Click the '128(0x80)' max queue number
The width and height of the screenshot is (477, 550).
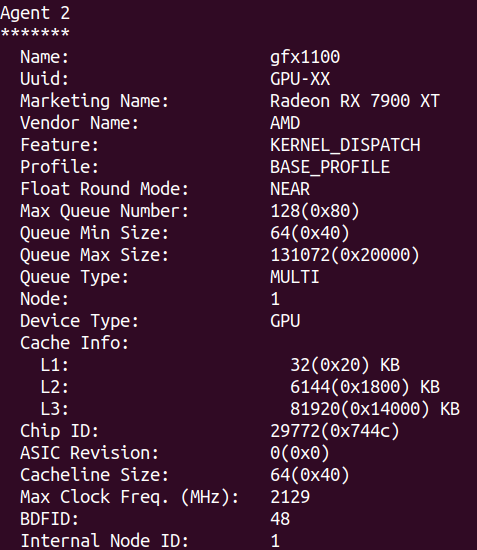coord(315,211)
